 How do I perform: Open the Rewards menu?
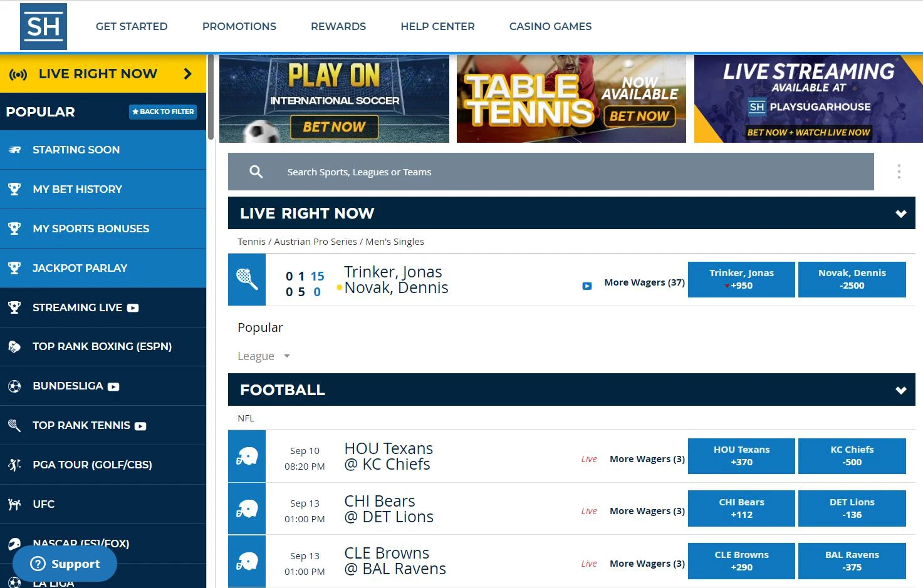[x=338, y=26]
